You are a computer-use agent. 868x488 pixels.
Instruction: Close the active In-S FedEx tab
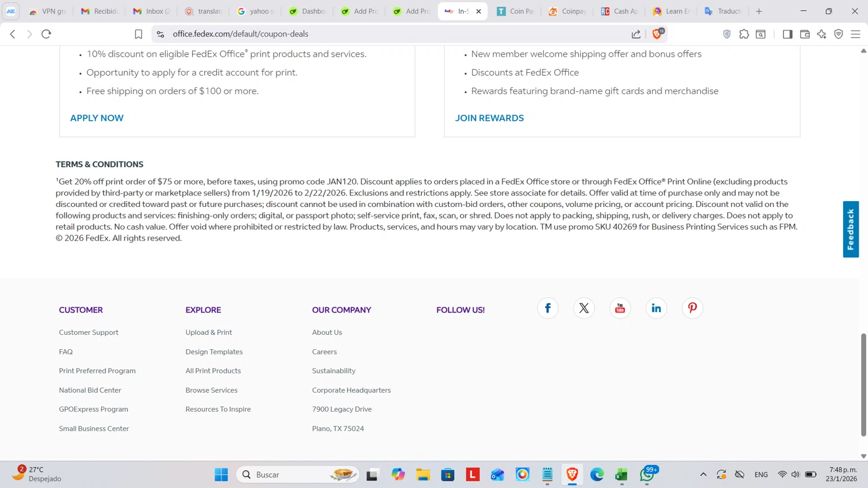tap(479, 11)
